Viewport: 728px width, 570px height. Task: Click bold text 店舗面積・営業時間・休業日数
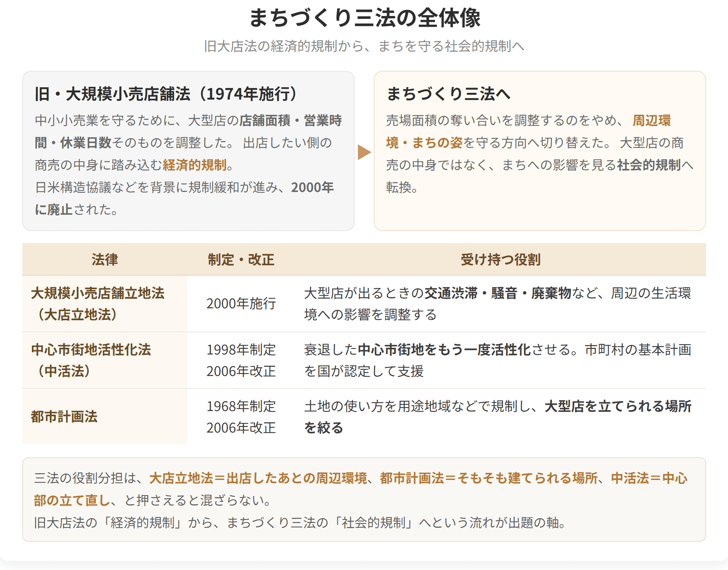[x=188, y=131]
